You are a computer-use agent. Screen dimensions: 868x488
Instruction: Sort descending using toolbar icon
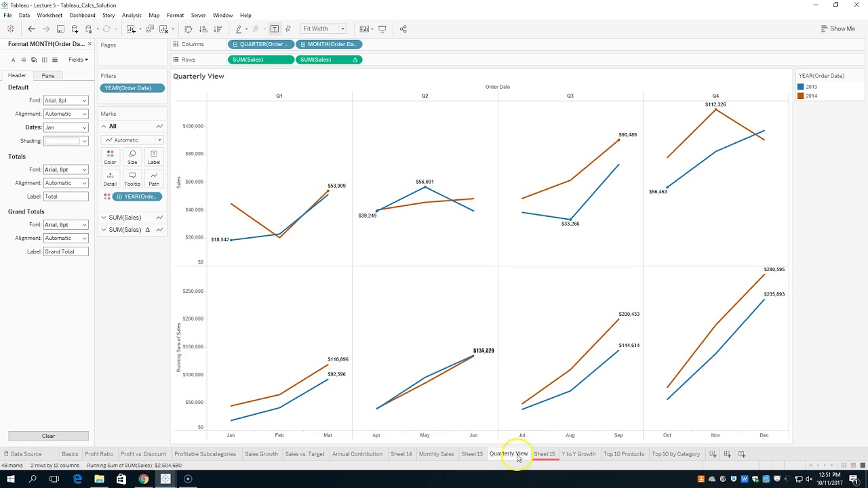point(218,29)
